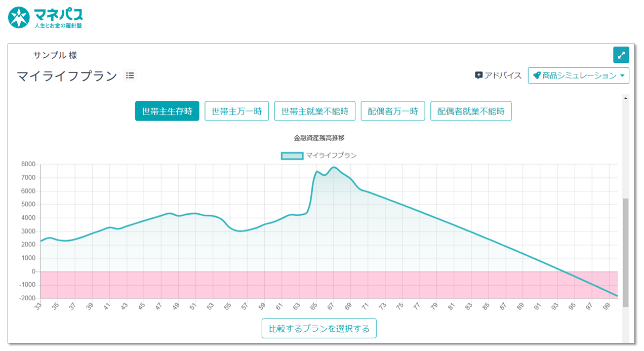Viewport: 644px width, 351px height.
Task: Switch to the 世帯主万一時 tab
Action: tap(236, 111)
